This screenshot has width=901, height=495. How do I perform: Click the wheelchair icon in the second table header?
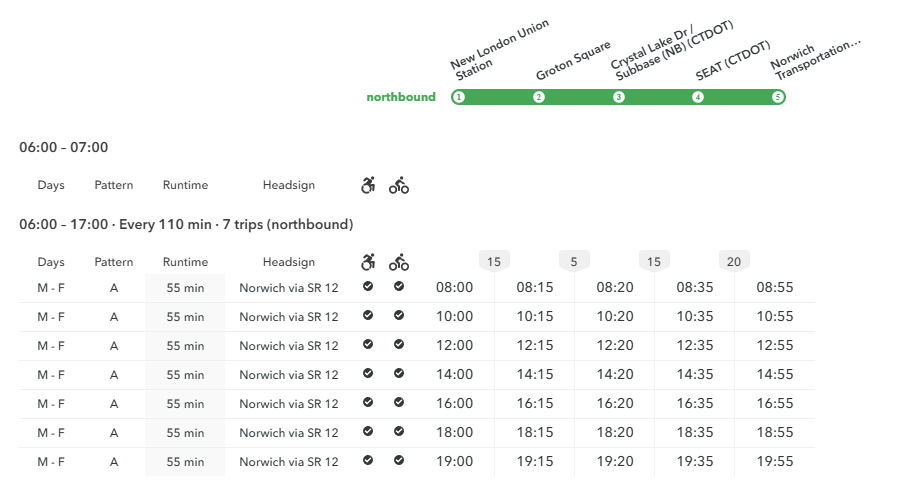pyautogui.click(x=368, y=262)
